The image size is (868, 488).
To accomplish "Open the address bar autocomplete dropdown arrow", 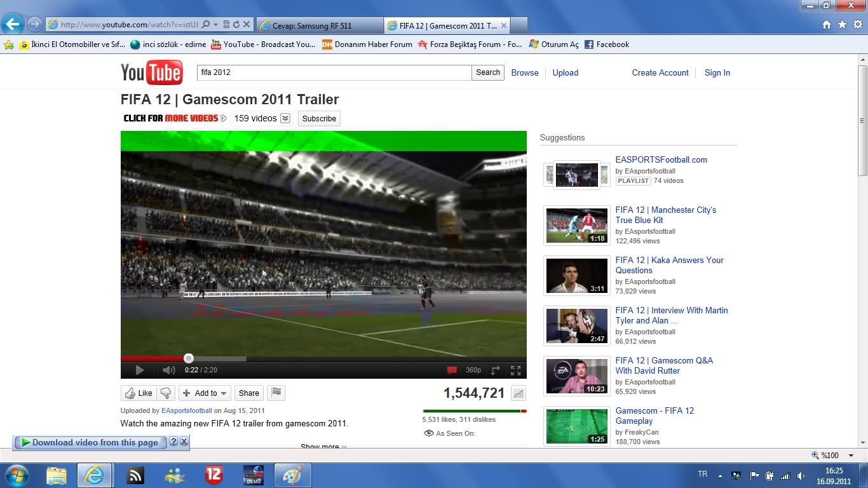I will click(216, 25).
